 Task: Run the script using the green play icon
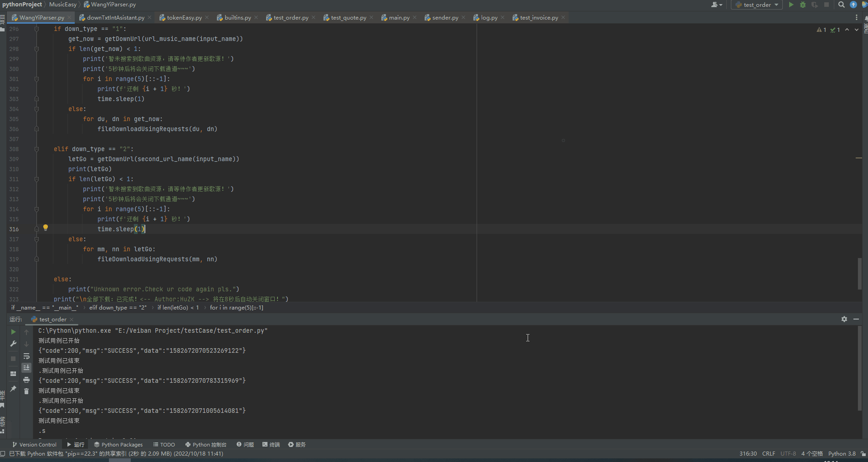(x=791, y=5)
